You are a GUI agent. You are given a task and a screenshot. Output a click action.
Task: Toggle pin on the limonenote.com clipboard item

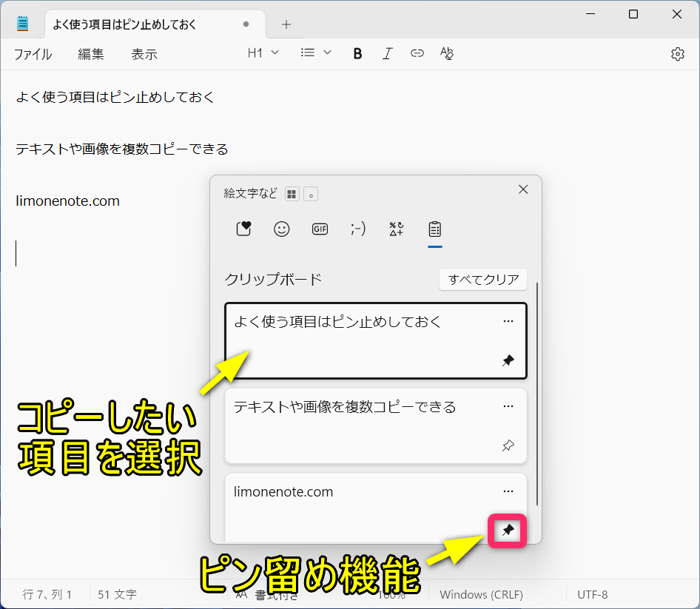click(x=508, y=530)
